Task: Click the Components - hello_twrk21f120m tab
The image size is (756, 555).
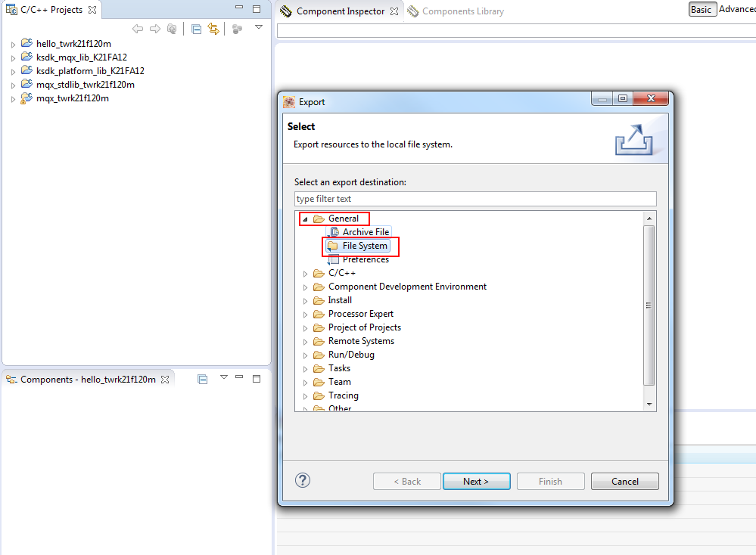Action: 88,380
